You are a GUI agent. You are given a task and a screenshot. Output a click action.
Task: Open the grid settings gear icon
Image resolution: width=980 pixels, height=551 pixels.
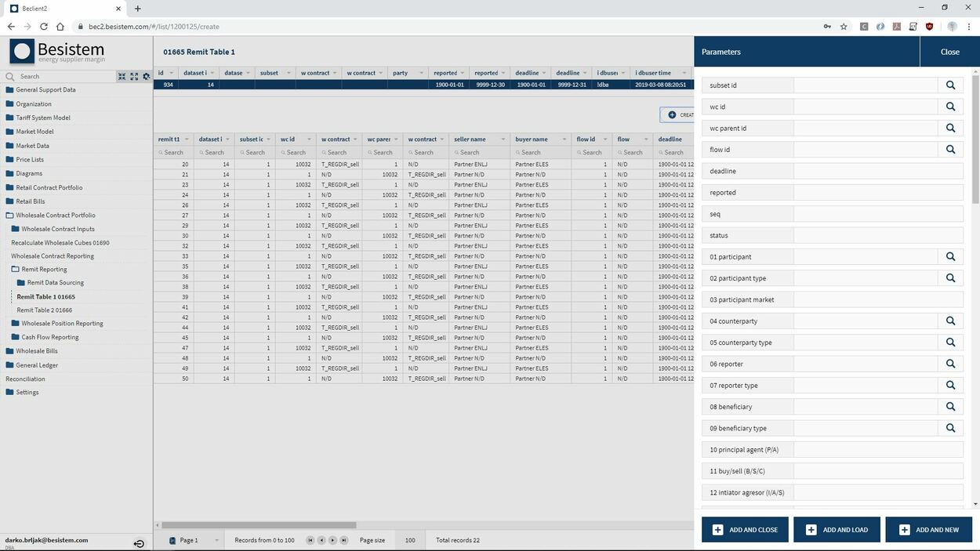tap(147, 76)
